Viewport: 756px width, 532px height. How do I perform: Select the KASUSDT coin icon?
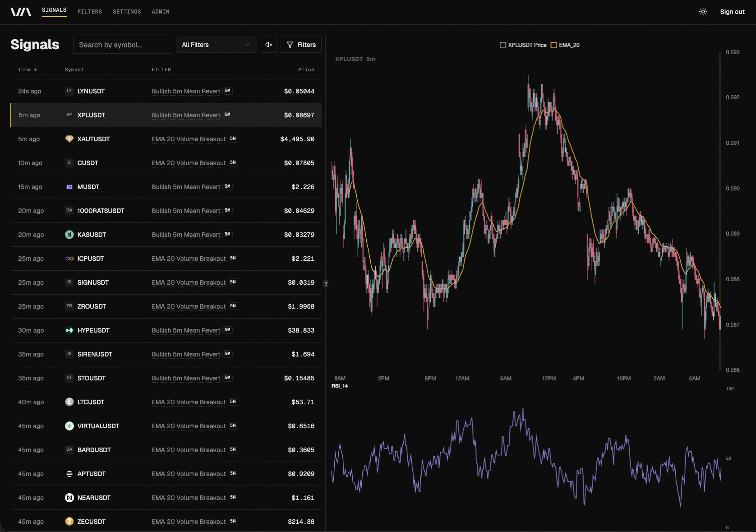click(x=69, y=235)
